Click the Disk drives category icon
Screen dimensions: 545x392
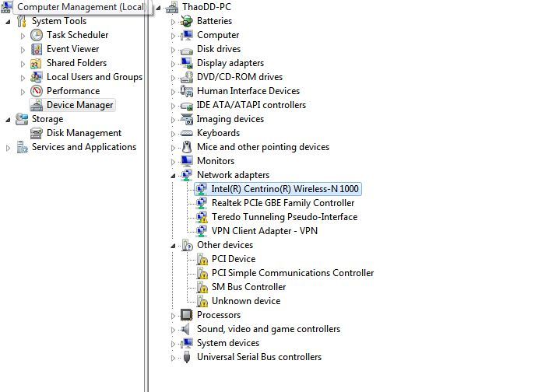(x=187, y=51)
